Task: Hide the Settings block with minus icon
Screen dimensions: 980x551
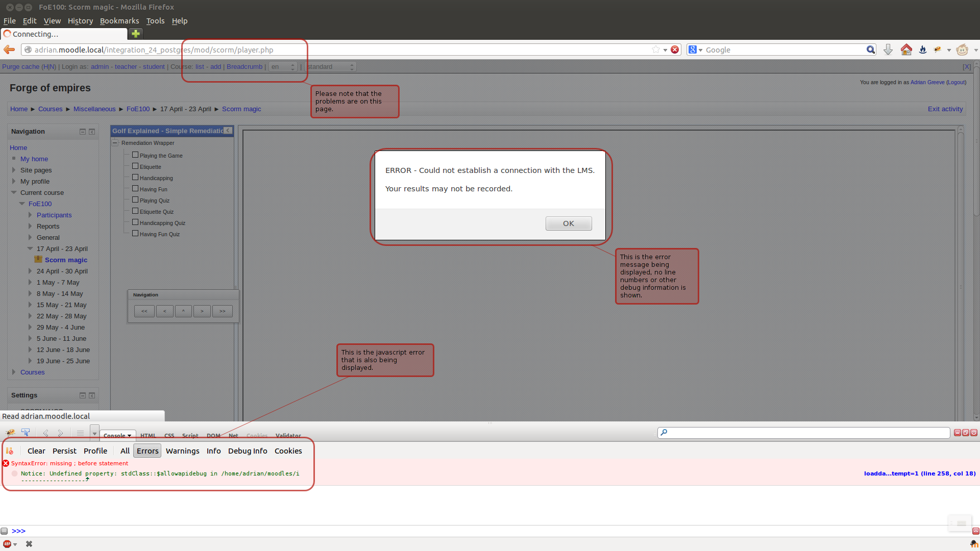Action: point(83,395)
